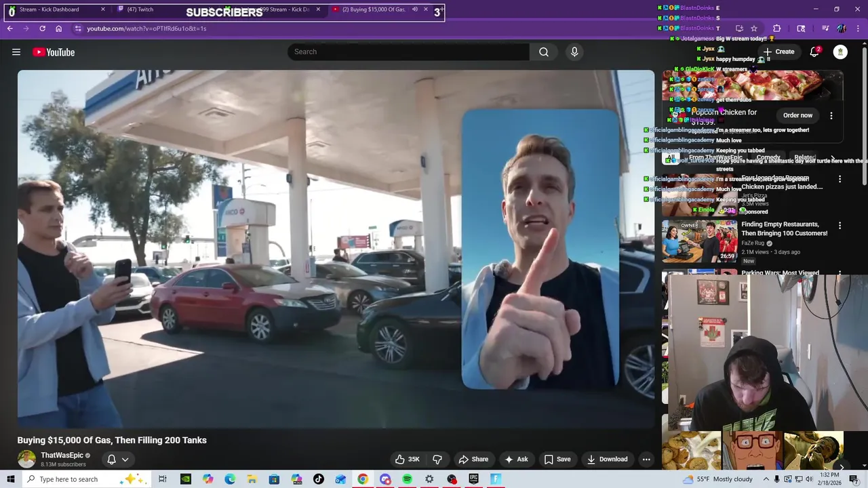Click the video player to pause

[336, 249]
